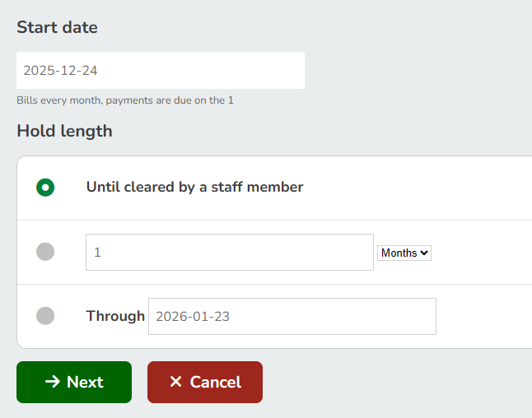This screenshot has height=418, width=532.
Task: Click the hold duration number field
Action: tap(229, 253)
